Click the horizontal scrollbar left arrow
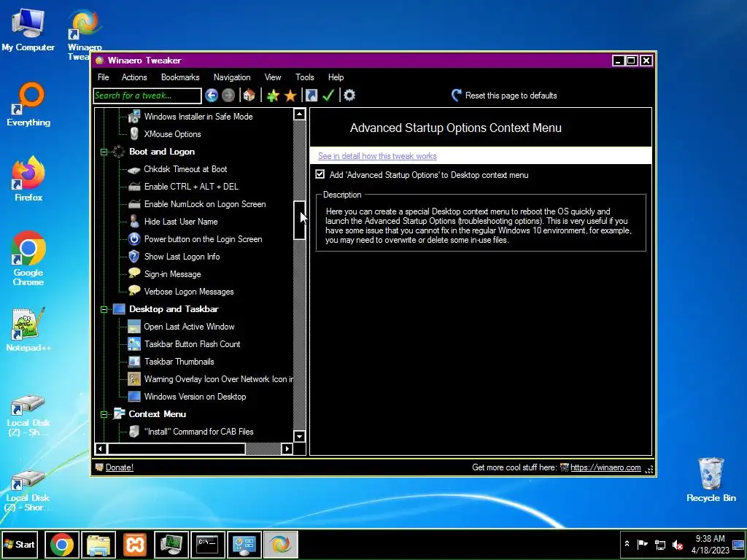Viewport: 747px width, 560px height. [x=100, y=448]
